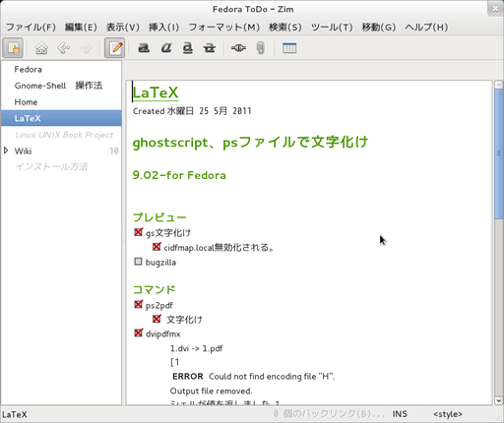Insert a link with the link icon
The width and height of the screenshot is (504, 423).
coord(238,48)
